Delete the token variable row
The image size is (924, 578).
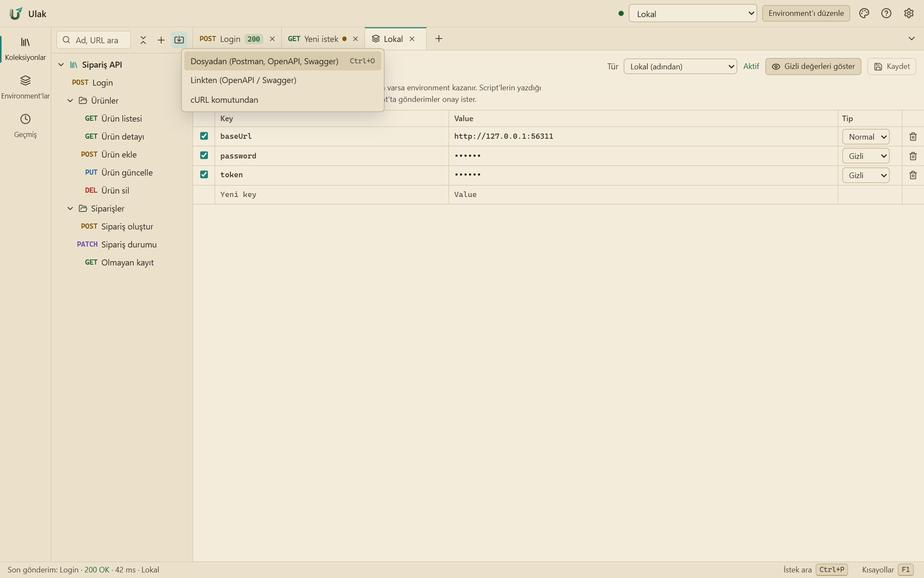[x=913, y=175]
